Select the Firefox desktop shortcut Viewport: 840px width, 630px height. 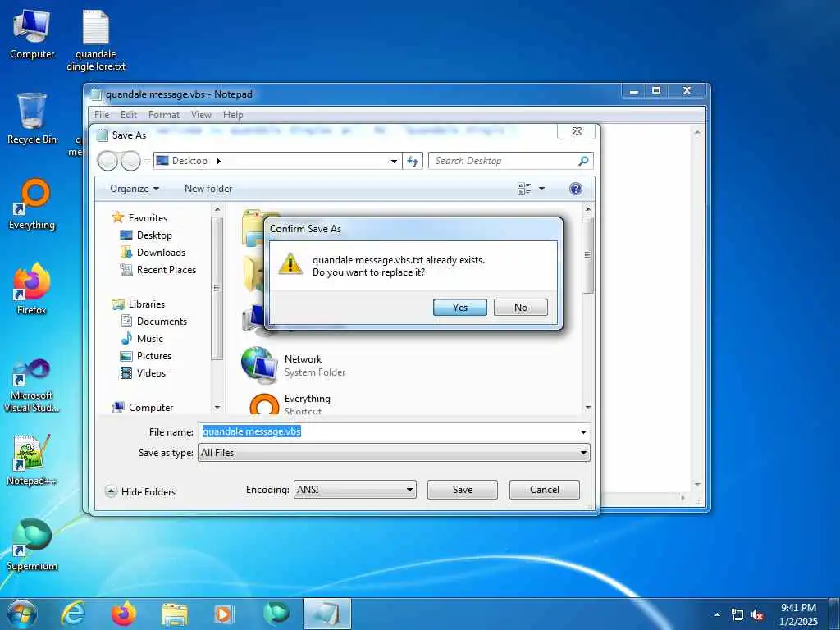coord(32,289)
